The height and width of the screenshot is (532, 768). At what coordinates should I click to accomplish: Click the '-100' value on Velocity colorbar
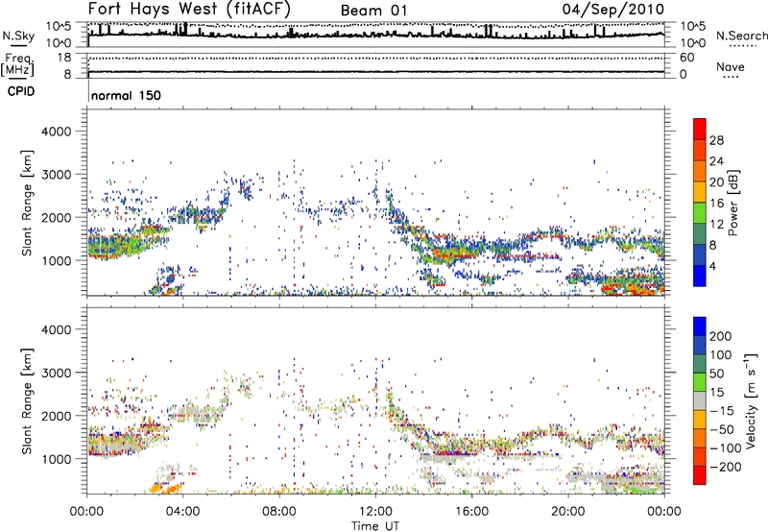(x=726, y=448)
